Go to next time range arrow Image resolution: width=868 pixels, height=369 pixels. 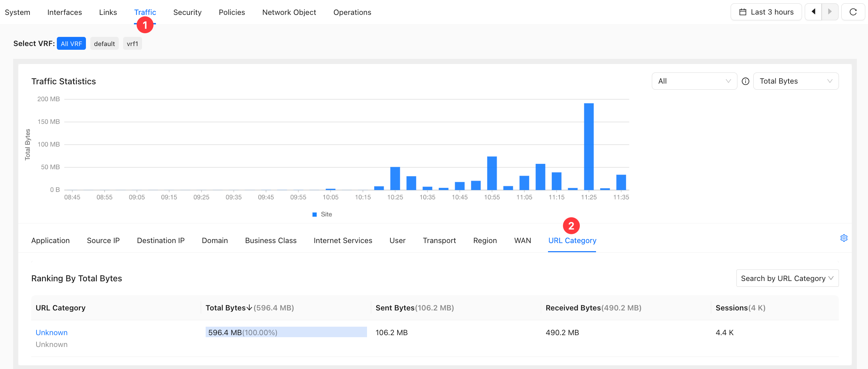(830, 12)
